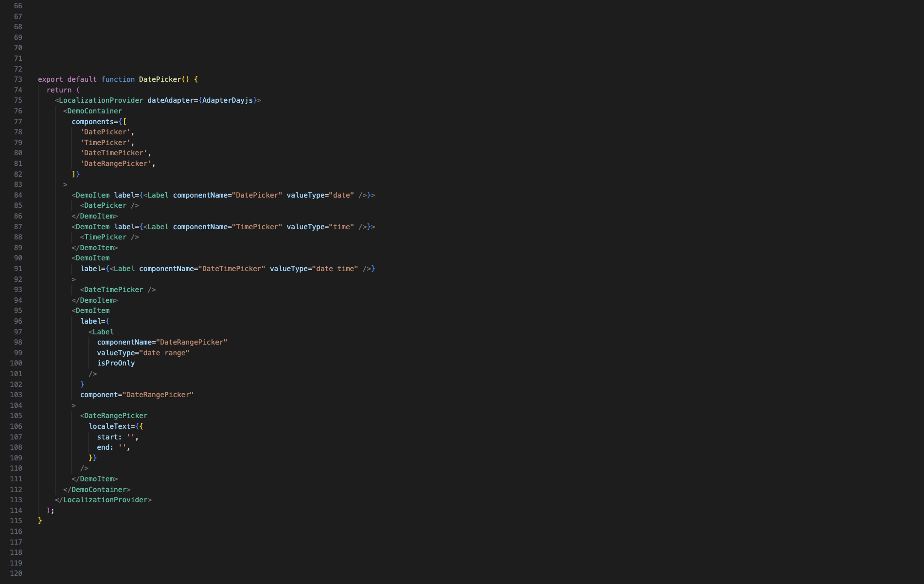Click line number 84 in the gutter
The image size is (924, 584).
point(18,195)
